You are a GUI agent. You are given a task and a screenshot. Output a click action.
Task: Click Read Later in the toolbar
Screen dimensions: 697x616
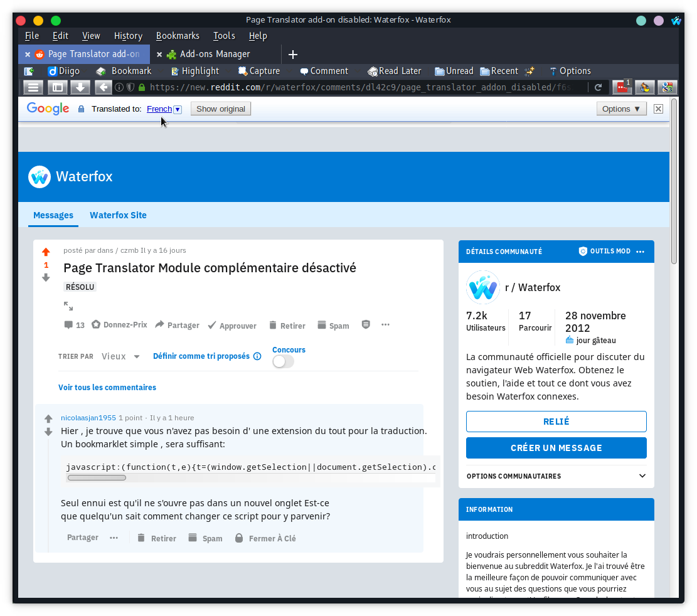tap(394, 71)
